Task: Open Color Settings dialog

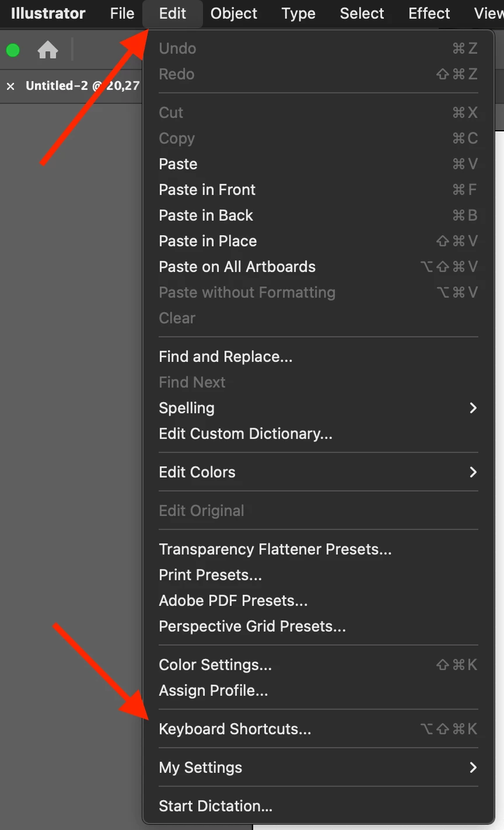Action: [318, 665]
